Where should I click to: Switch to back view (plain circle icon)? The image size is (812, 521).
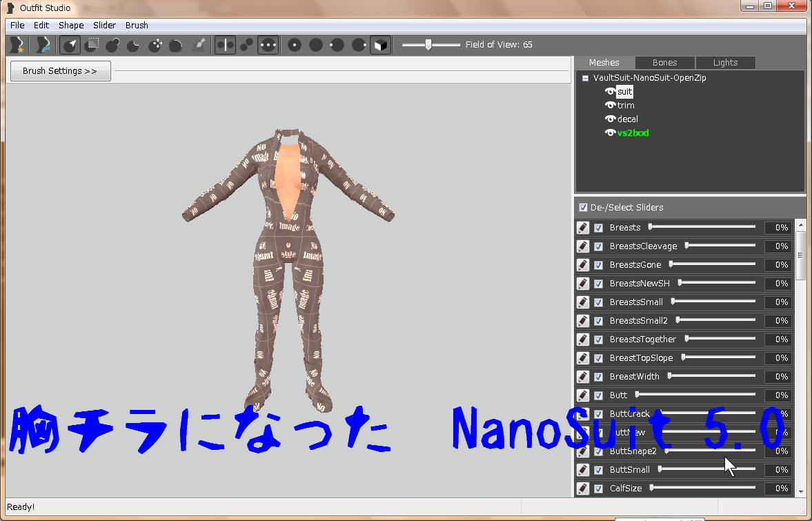tap(316, 45)
